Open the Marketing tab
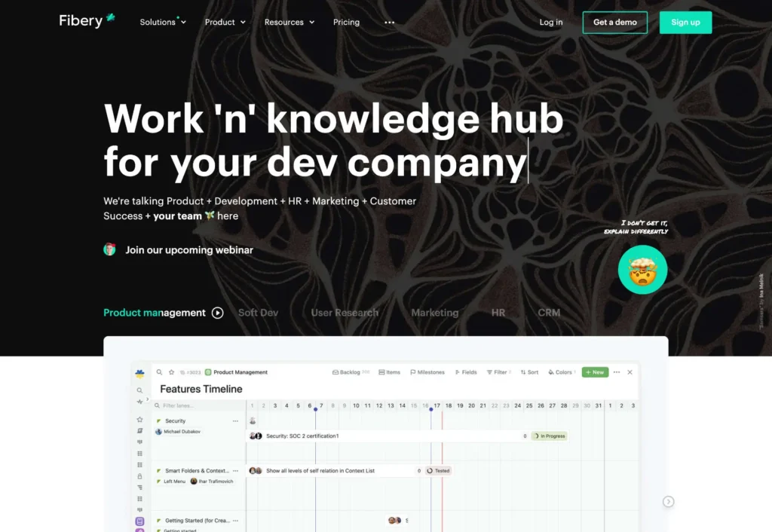Image resolution: width=772 pixels, height=532 pixels. point(435,313)
